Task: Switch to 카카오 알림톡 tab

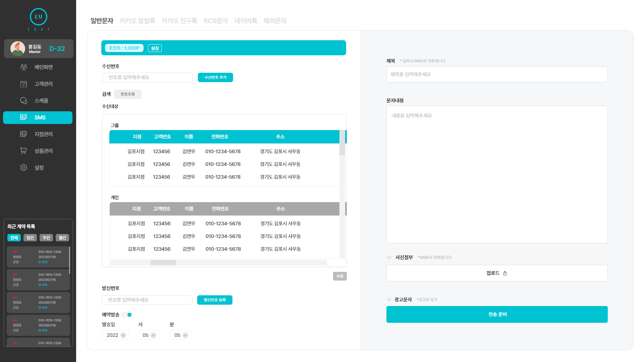Action: (x=138, y=21)
